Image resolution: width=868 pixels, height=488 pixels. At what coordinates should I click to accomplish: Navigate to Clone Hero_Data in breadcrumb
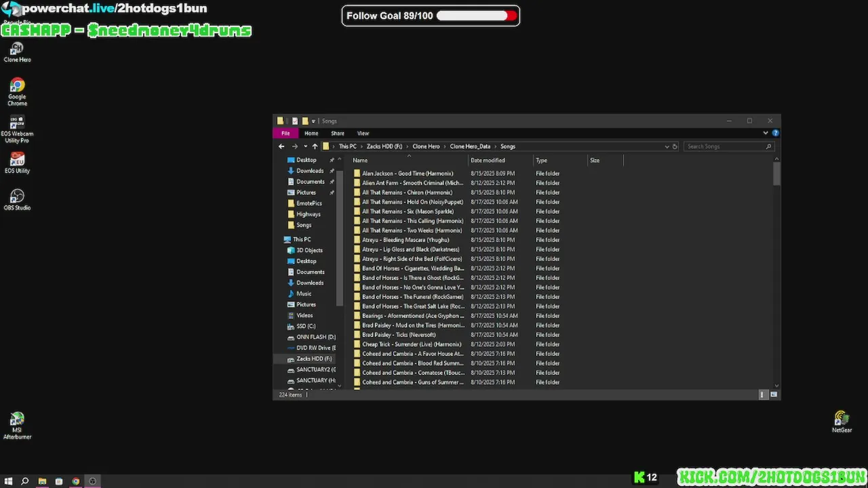tap(470, 146)
